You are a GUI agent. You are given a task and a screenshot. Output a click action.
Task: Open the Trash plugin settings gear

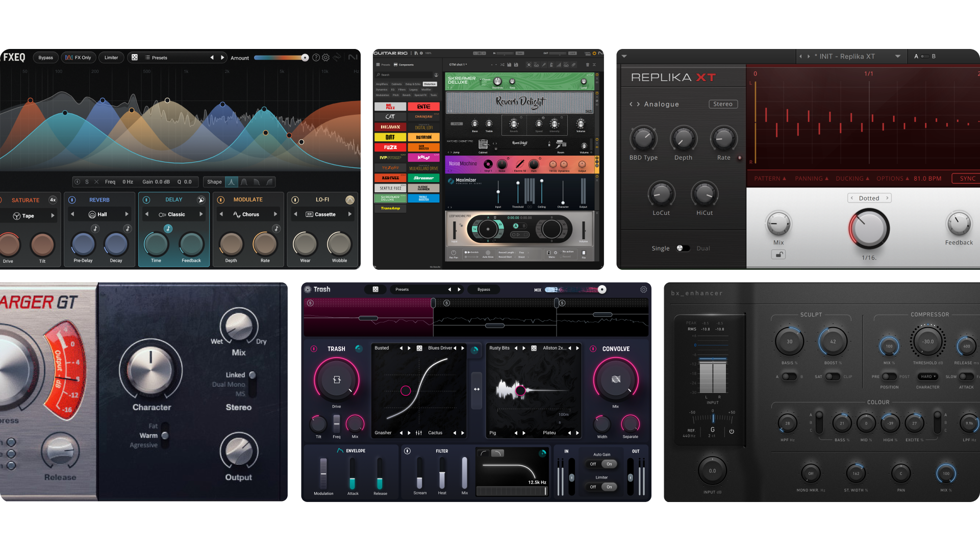pos(644,289)
